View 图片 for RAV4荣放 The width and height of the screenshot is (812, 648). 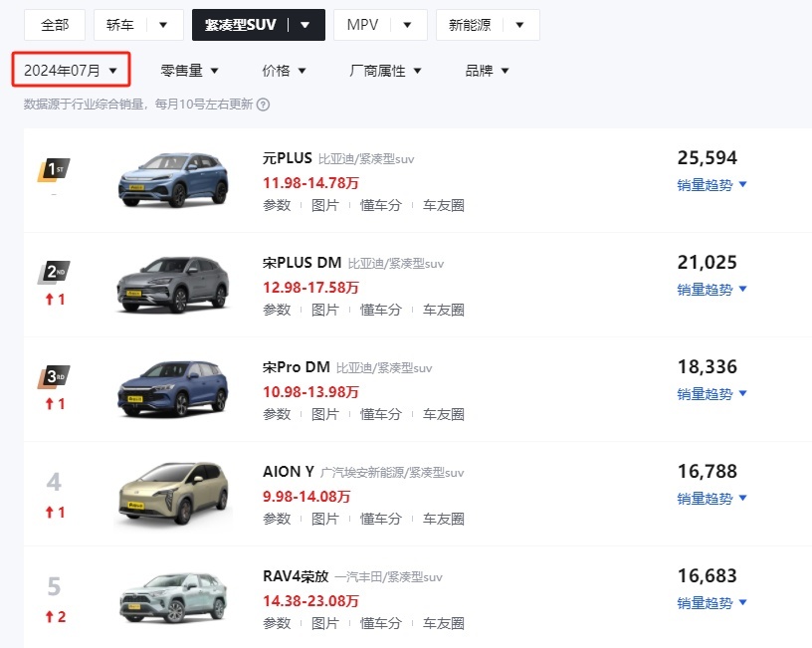pyautogui.click(x=325, y=624)
